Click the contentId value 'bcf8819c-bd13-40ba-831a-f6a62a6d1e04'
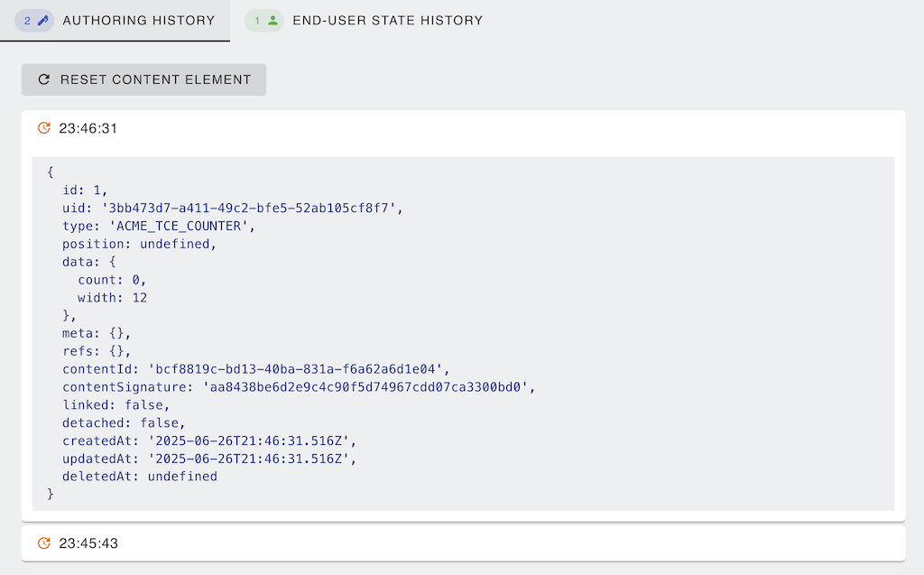The height and width of the screenshot is (575, 924). [295, 369]
